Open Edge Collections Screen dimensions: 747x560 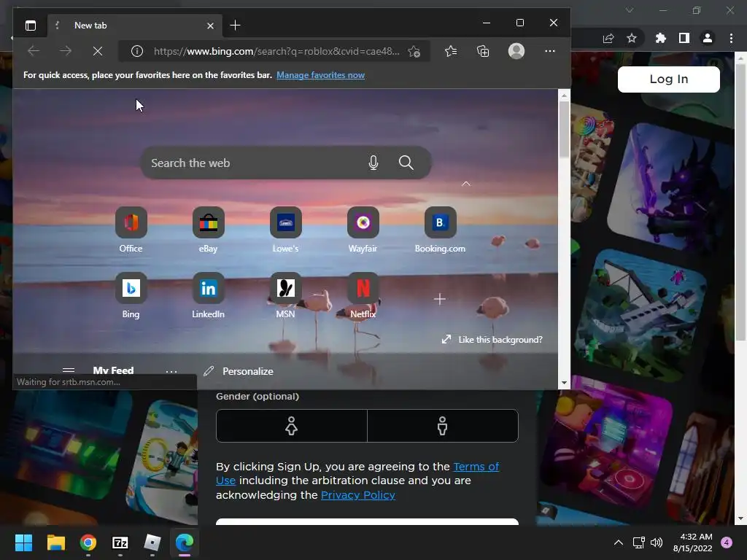click(x=483, y=51)
